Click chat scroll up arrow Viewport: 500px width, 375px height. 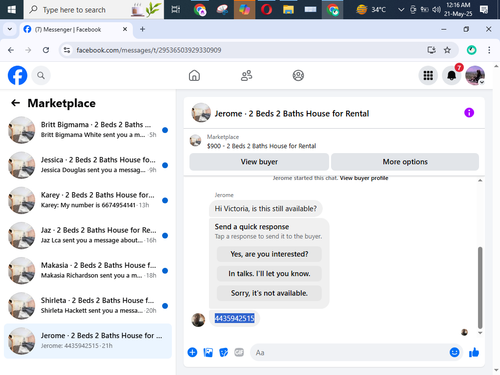[480, 180]
